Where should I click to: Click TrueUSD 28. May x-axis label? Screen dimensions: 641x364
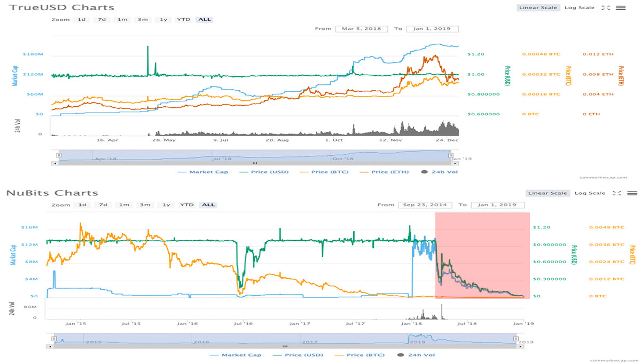pos(164,140)
